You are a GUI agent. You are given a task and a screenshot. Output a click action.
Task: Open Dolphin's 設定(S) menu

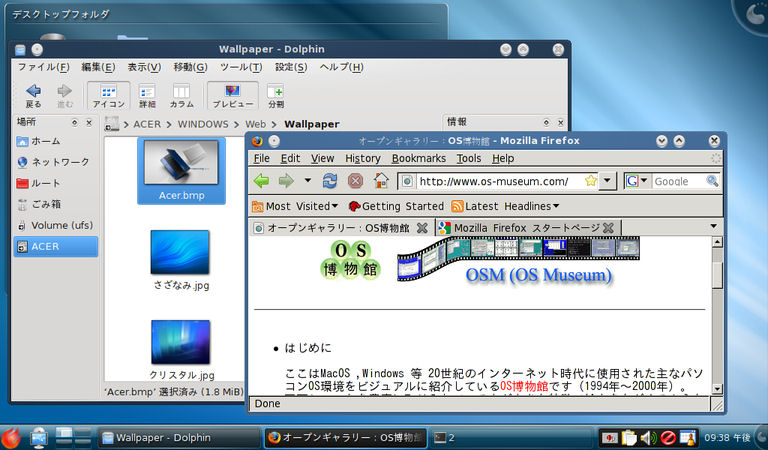291,67
